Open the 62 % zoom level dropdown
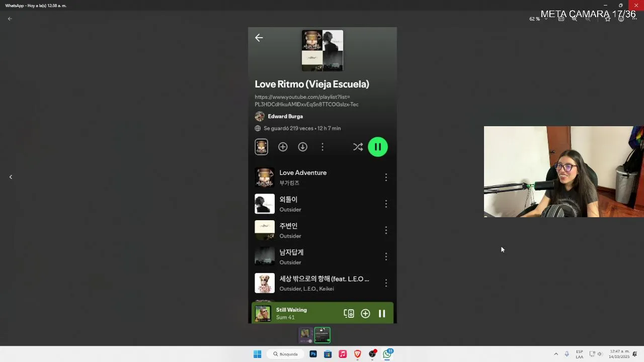The image size is (644, 362). click(x=538, y=19)
